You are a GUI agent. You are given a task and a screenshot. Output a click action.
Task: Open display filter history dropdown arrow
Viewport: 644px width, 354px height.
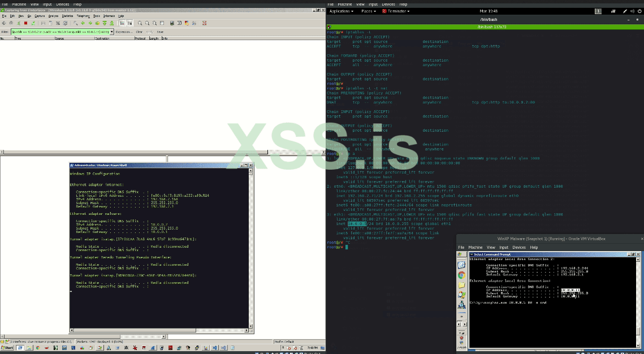point(112,32)
